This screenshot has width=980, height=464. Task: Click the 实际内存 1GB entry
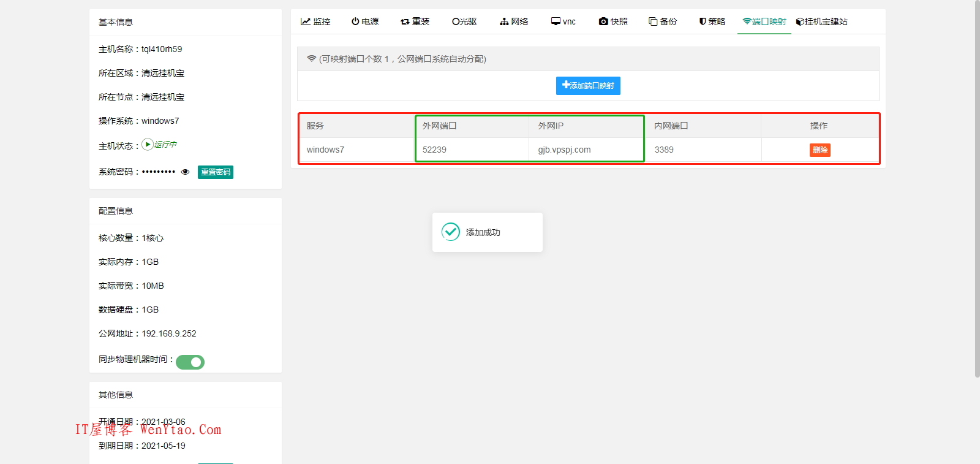click(x=129, y=262)
